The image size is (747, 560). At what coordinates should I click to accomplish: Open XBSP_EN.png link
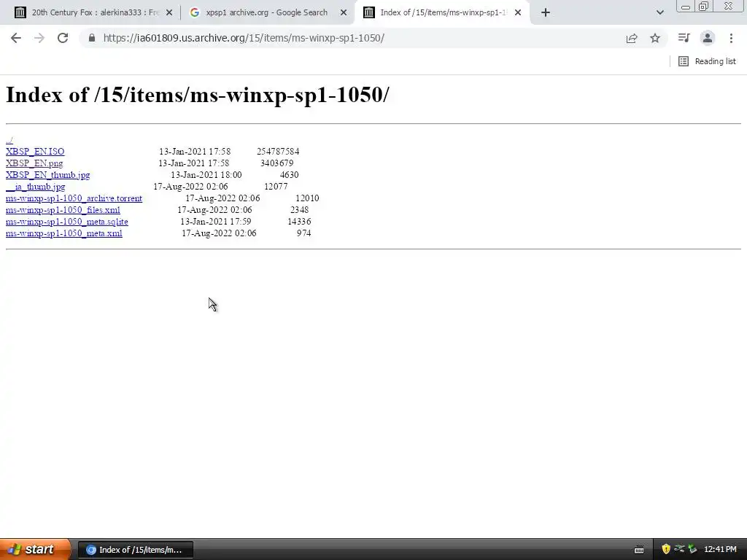click(x=34, y=163)
